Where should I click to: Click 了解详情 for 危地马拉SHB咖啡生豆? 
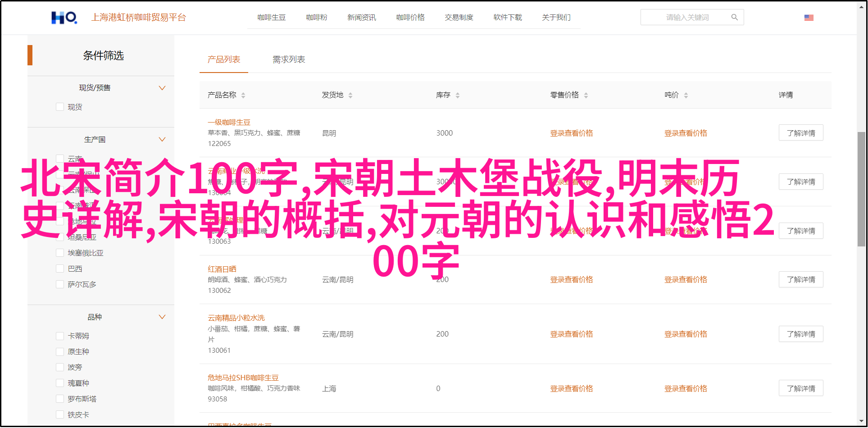coord(801,388)
